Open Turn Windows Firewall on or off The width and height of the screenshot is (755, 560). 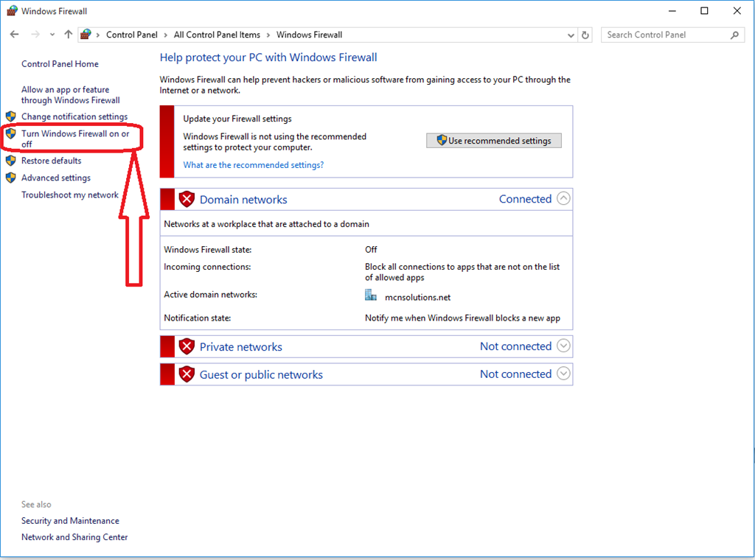[75, 139]
